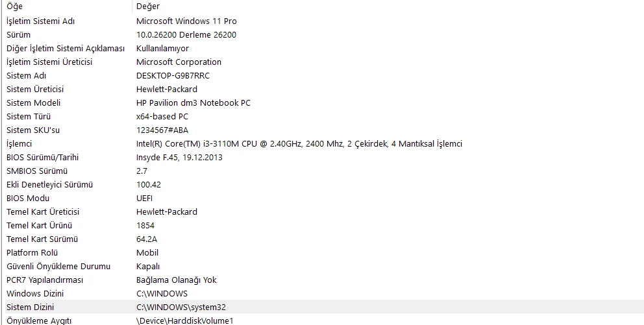Click the Intel Core i3-3110M processor value
The image size is (644, 325).
(299, 143)
